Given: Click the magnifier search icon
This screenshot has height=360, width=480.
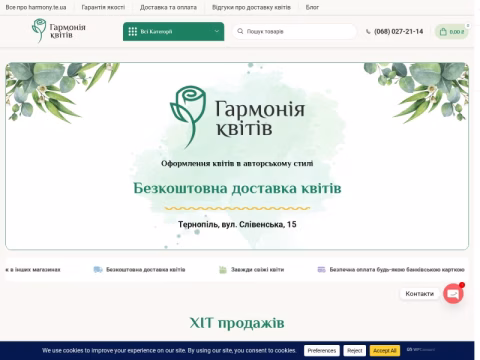Looking at the screenshot, I should 240,31.
